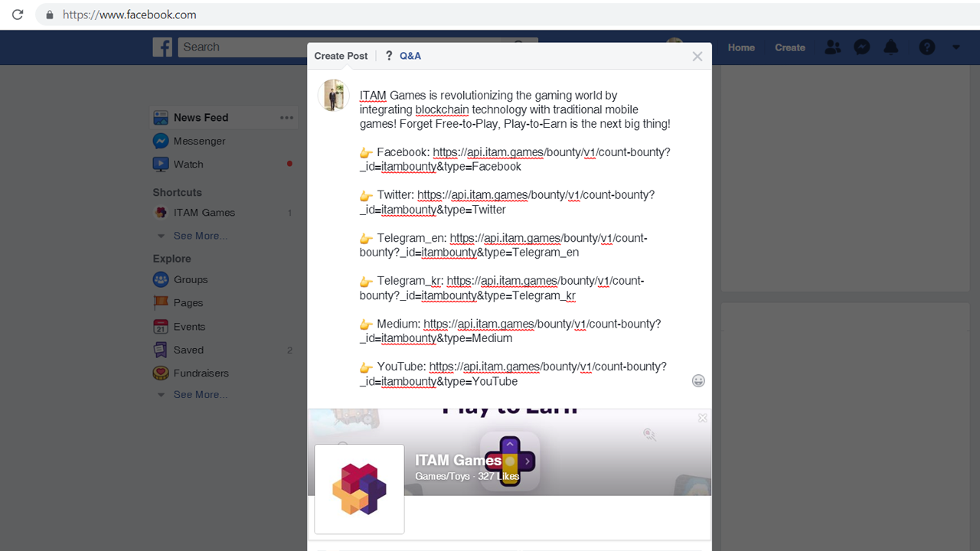Open Fundraisers link
This screenshot has width=980, height=551.
[x=201, y=373]
